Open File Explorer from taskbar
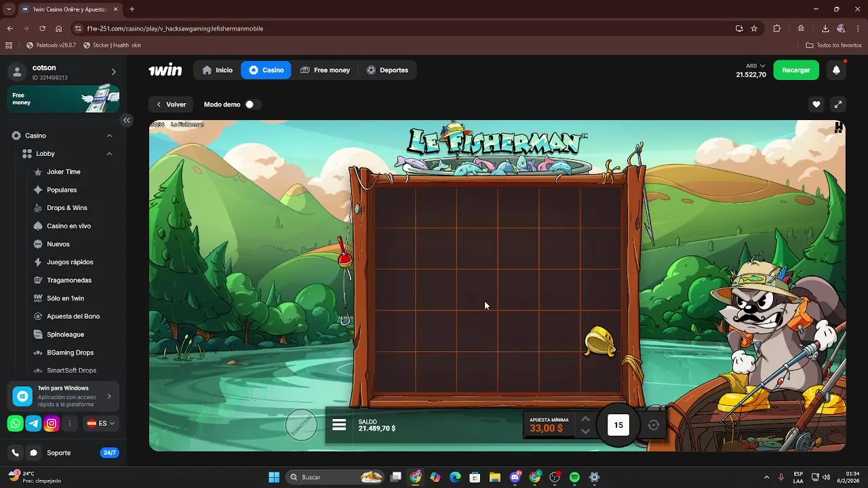This screenshot has height=488, width=868. coord(495,477)
